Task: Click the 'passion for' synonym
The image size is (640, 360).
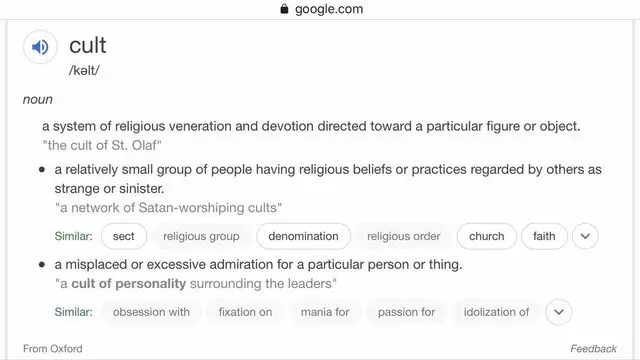Action: coord(406,312)
